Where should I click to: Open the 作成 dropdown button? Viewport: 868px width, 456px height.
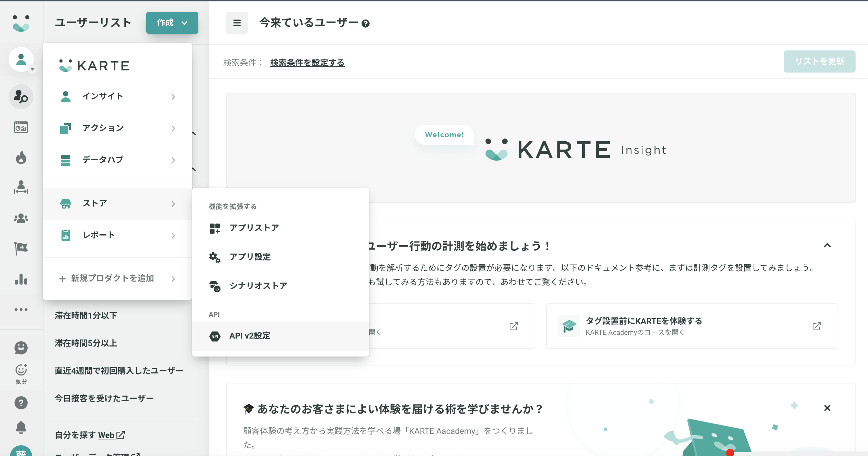click(x=172, y=23)
